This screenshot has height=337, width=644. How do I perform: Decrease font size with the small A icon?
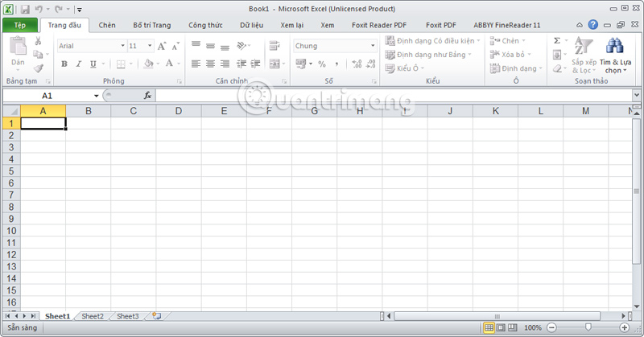tap(175, 46)
